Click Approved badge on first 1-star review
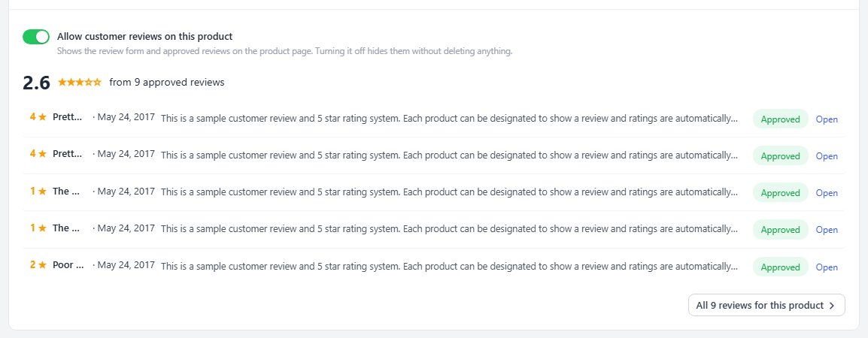Image resolution: width=868 pixels, height=338 pixels. (x=780, y=193)
